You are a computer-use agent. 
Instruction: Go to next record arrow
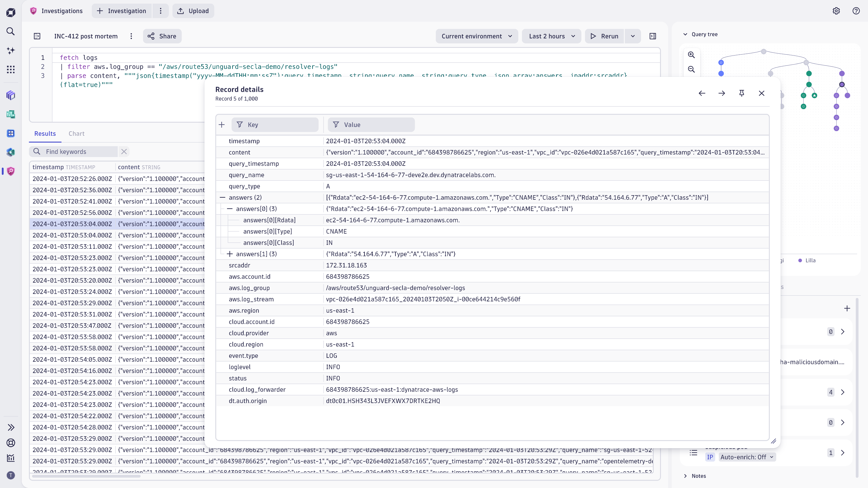(722, 93)
